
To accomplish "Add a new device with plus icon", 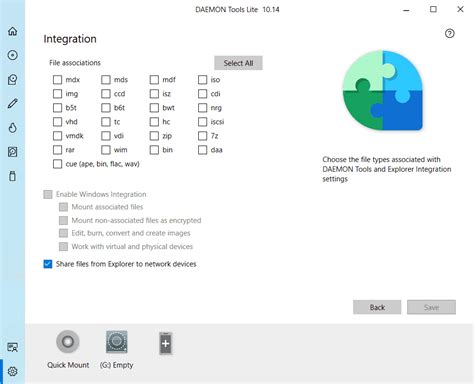I will (165, 343).
